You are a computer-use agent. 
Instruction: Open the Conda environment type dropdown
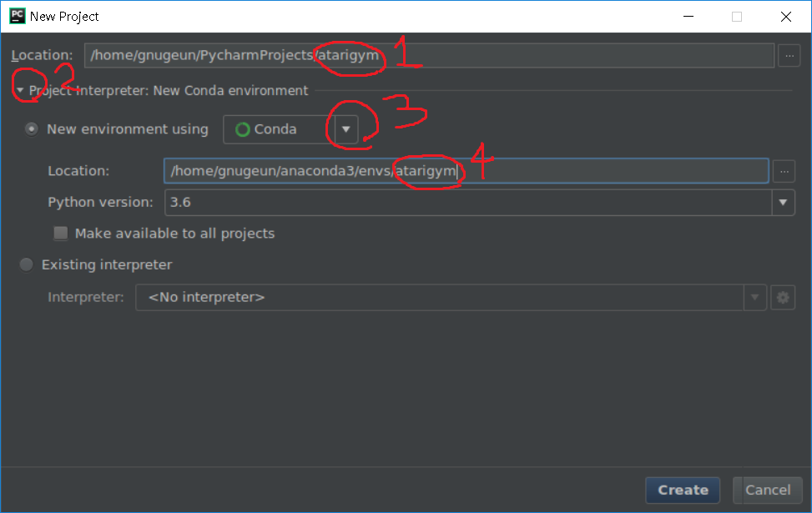[x=346, y=129]
